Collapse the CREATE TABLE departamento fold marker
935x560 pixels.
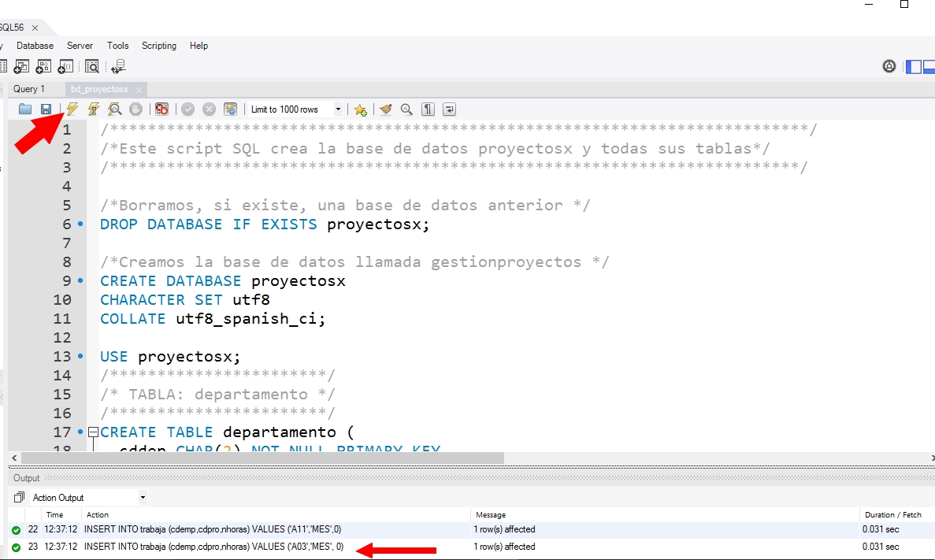tap(93, 432)
